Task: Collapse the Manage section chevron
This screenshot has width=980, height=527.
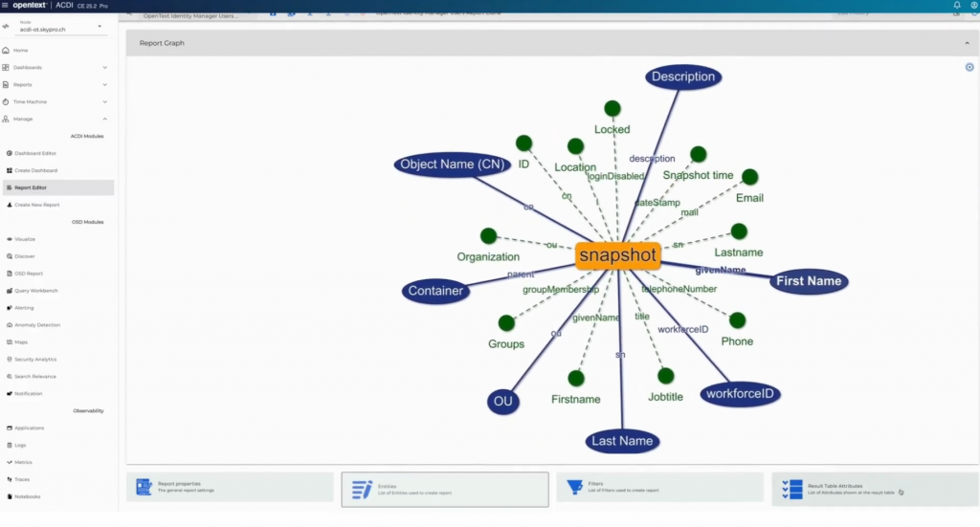Action: tap(105, 119)
